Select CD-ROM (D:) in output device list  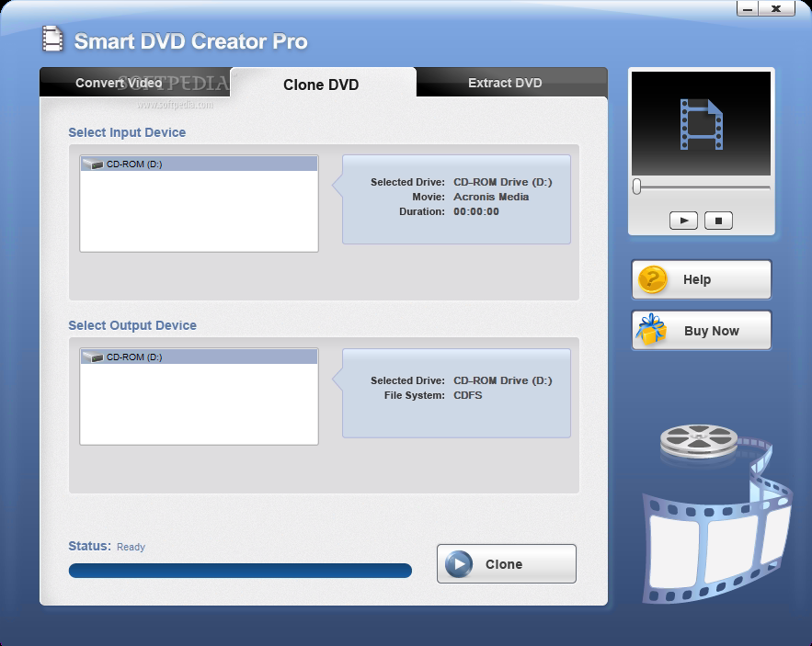click(x=200, y=357)
